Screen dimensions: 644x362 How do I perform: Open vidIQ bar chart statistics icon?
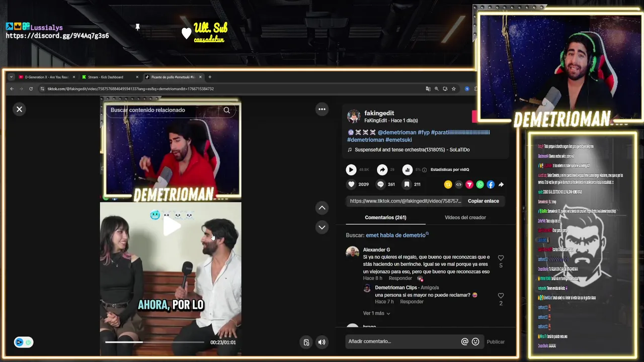(x=408, y=170)
